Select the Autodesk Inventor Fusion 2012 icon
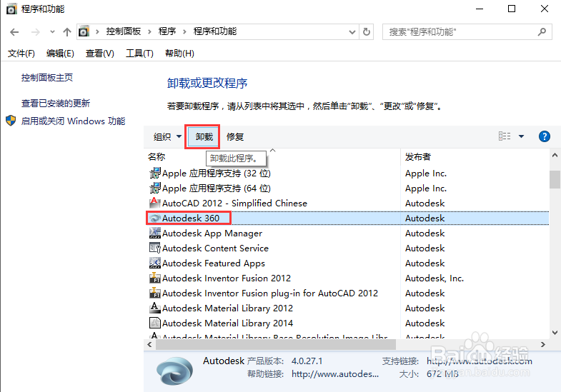 tap(154, 278)
